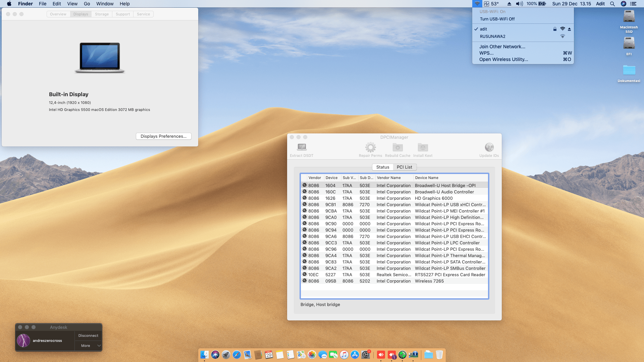
Task: Click the Vendor Name column header
Action: tap(394, 178)
